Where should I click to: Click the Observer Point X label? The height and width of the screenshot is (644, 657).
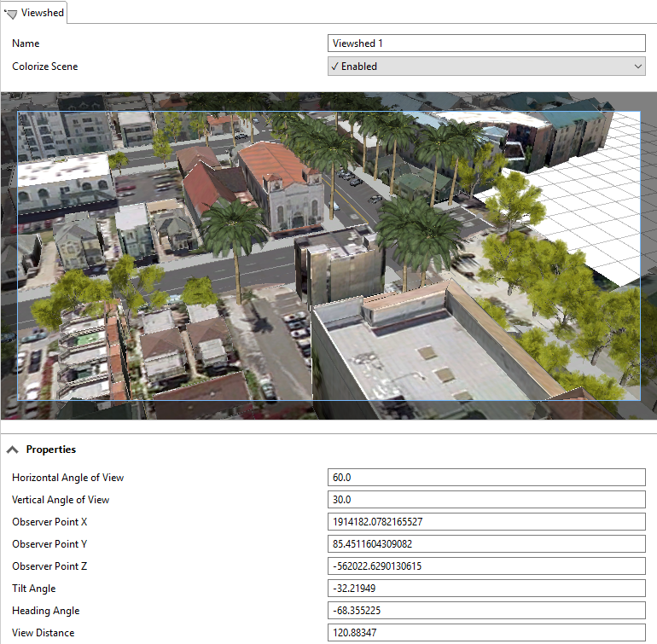pyautogui.click(x=49, y=522)
